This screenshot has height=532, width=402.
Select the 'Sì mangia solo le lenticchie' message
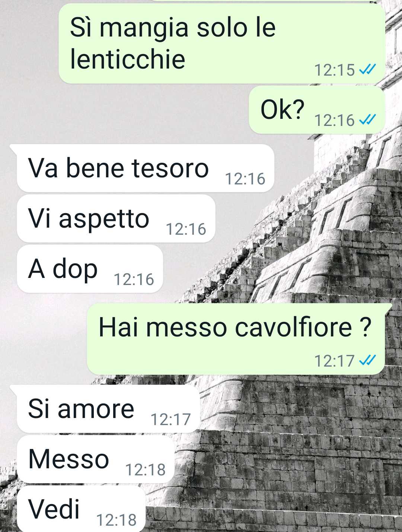(x=222, y=44)
